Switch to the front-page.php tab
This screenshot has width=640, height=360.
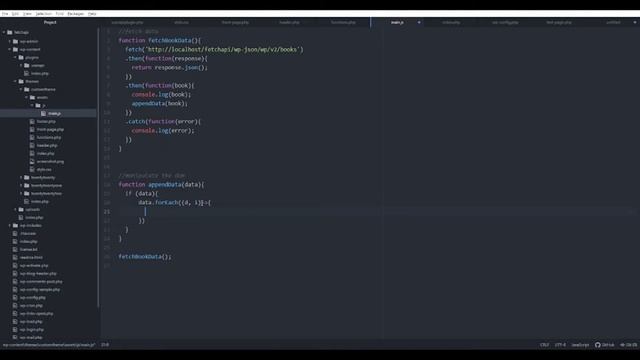pyautogui.click(x=236, y=22)
